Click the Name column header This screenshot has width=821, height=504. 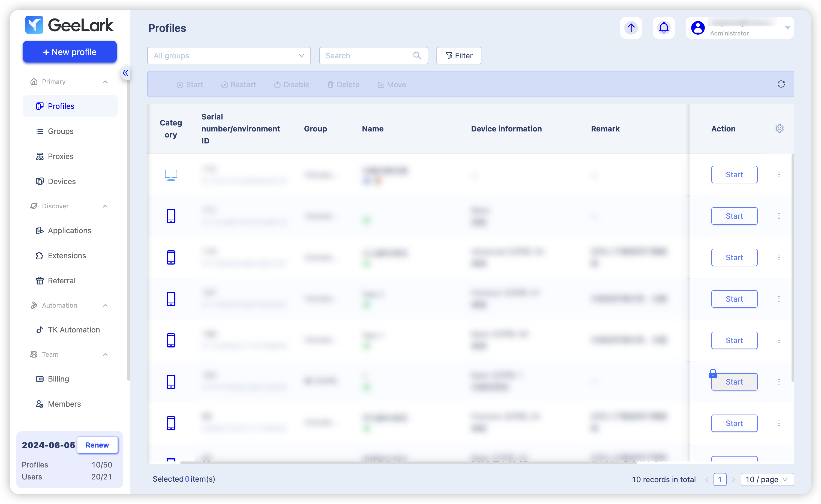(x=373, y=129)
